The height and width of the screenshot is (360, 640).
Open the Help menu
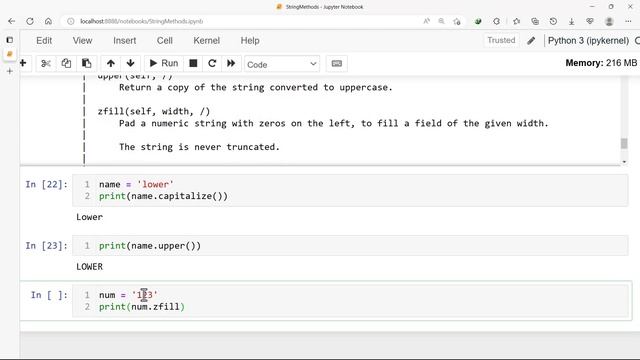(250, 41)
